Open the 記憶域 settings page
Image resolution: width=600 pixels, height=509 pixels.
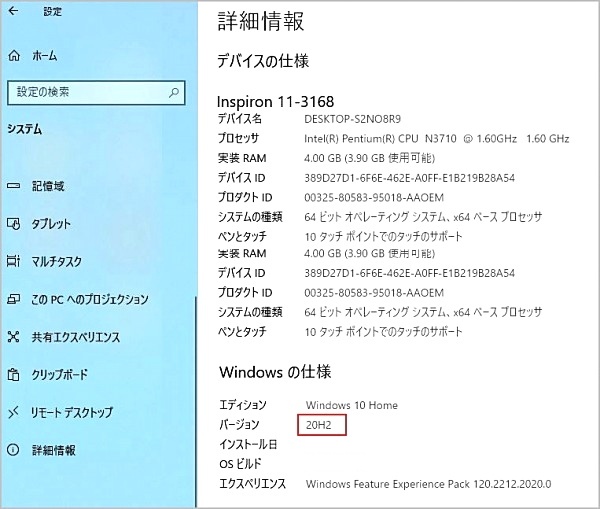point(48,186)
